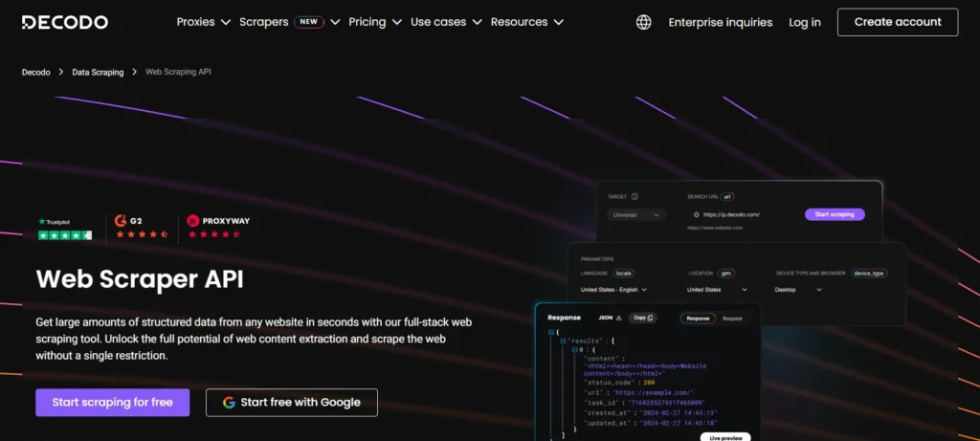
Task: Go to the Data Scraping breadcrumb
Action: (x=98, y=72)
